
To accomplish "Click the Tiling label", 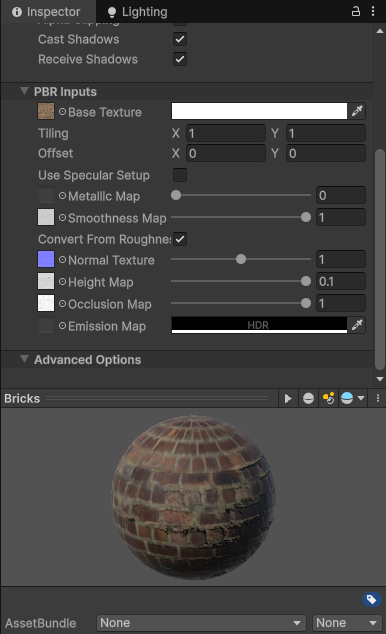I will 53,133.
